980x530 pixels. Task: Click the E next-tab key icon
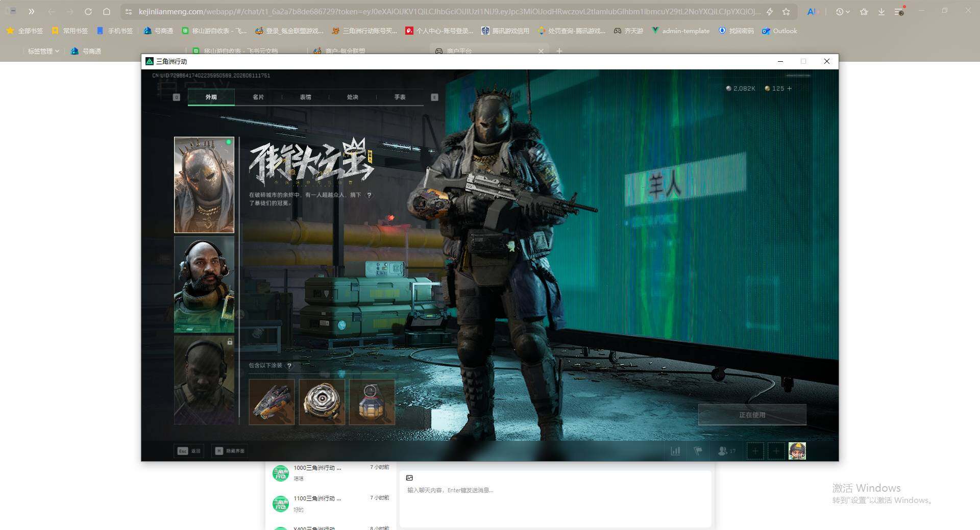pyautogui.click(x=434, y=97)
